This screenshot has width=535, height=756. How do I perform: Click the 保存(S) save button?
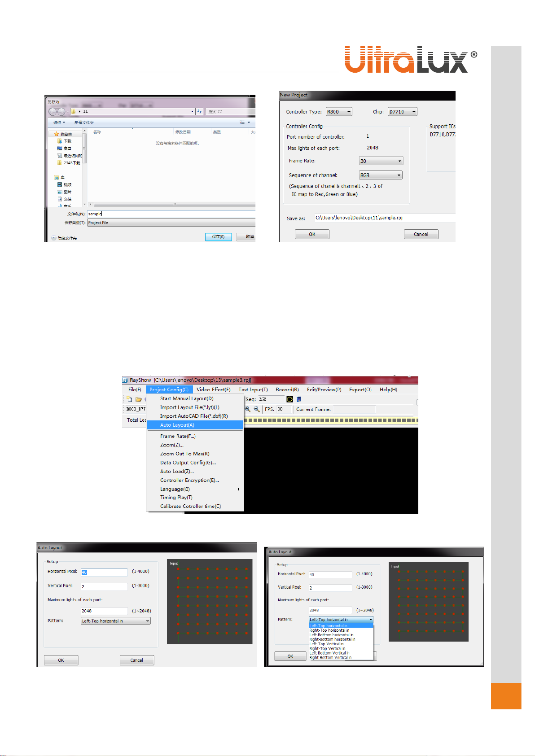coord(218,236)
